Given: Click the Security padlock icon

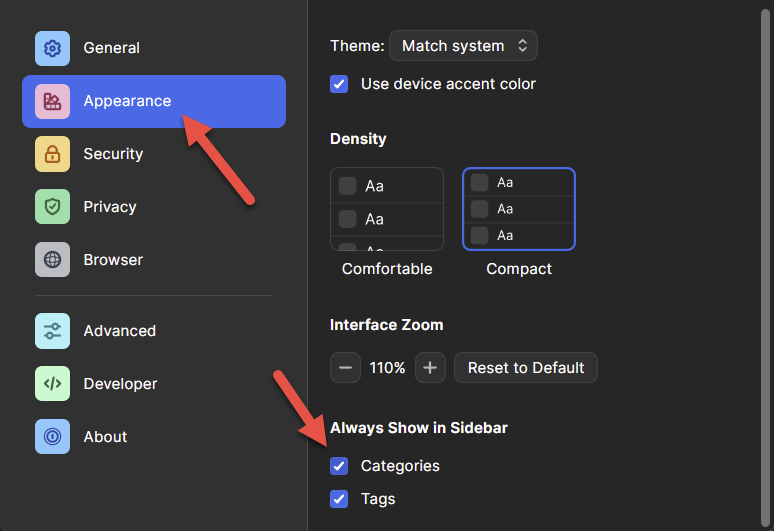Looking at the screenshot, I should click(x=52, y=154).
